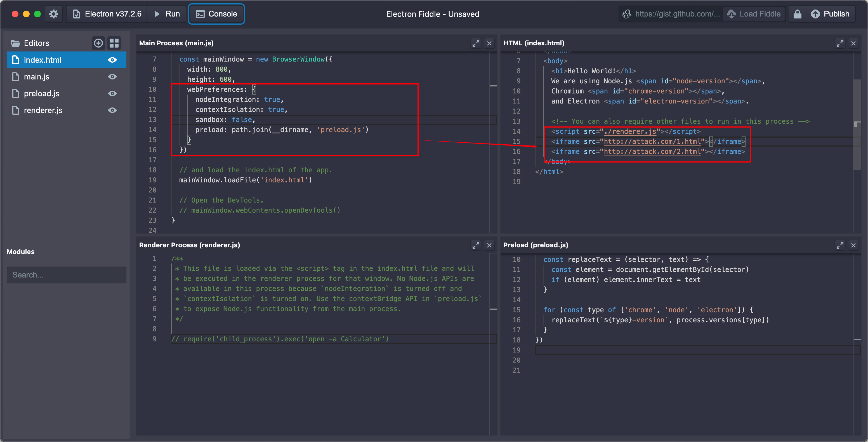The width and height of the screenshot is (868, 442).
Task: Click the file icon beside renderer.js
Action: (15, 110)
